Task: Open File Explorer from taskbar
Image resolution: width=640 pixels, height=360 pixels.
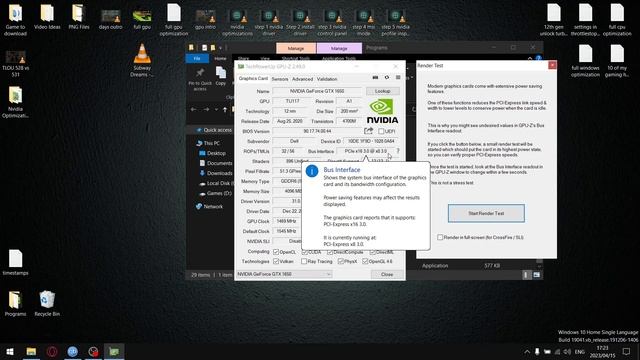Action: [31, 351]
